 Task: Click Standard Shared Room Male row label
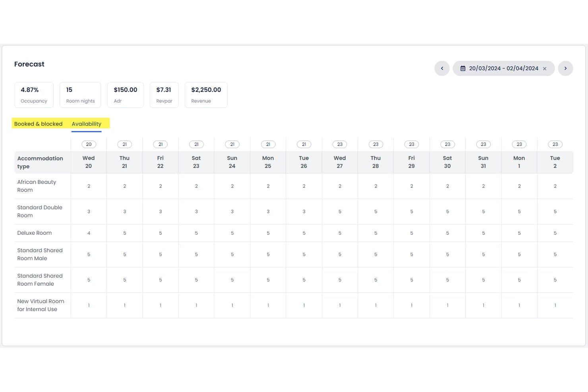click(x=40, y=254)
